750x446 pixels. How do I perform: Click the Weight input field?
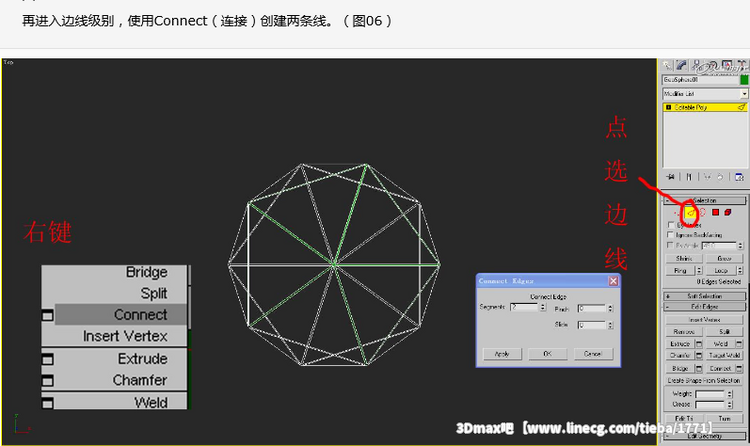(x=711, y=394)
